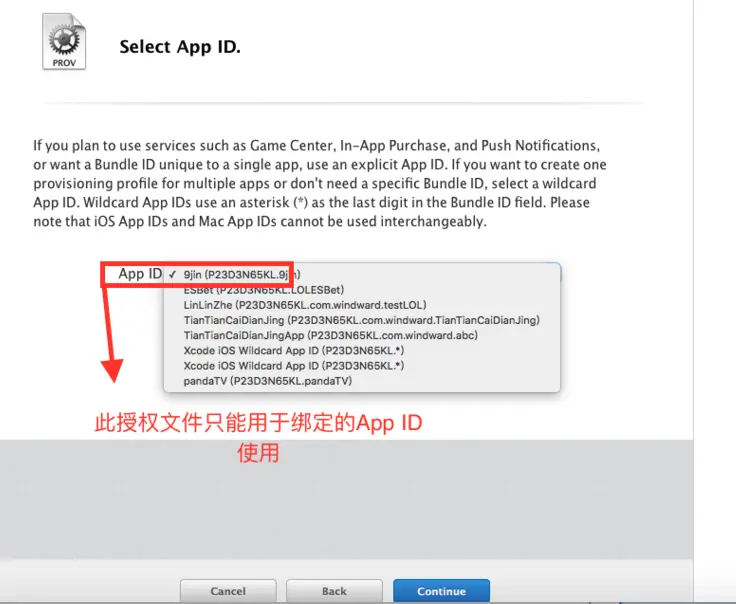Click the PROV provisioning profile icon
The width and height of the screenshot is (736, 604).
pos(64,41)
